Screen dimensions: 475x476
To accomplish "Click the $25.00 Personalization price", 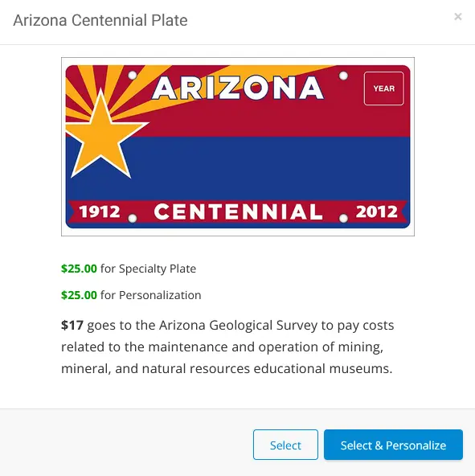I will click(79, 295).
